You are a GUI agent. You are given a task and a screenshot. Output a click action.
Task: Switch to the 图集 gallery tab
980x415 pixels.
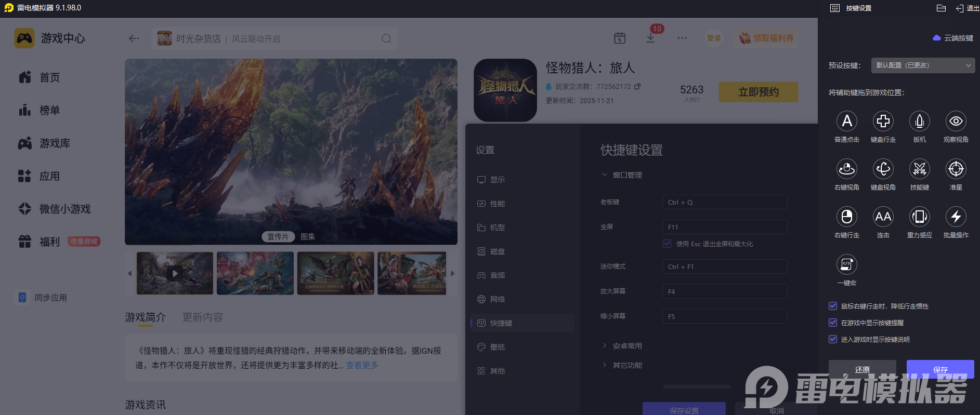click(x=308, y=237)
